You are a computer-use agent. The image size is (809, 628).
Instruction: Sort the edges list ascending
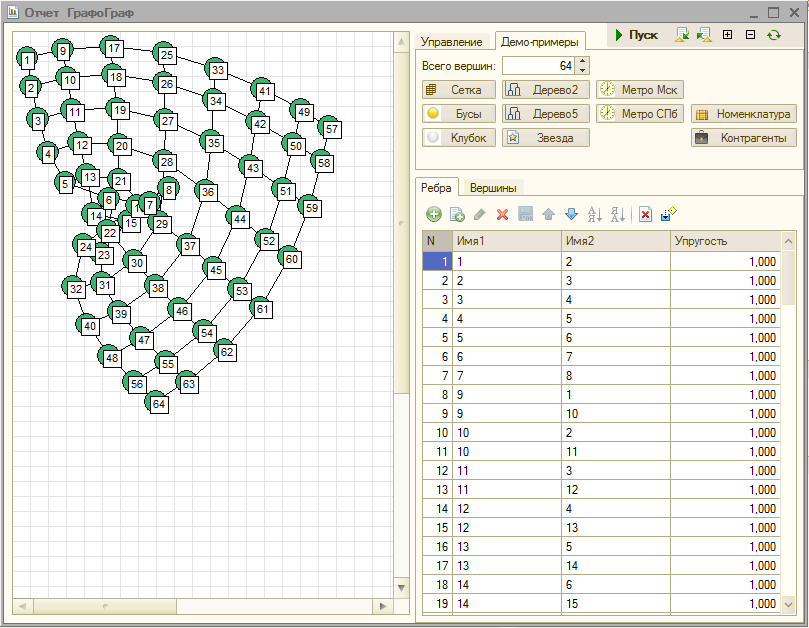coord(595,214)
